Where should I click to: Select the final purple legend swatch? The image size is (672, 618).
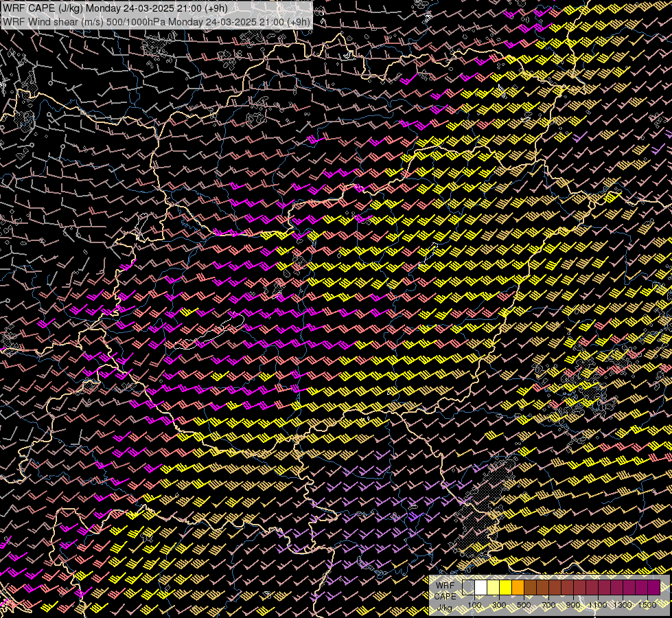pyautogui.click(x=654, y=588)
